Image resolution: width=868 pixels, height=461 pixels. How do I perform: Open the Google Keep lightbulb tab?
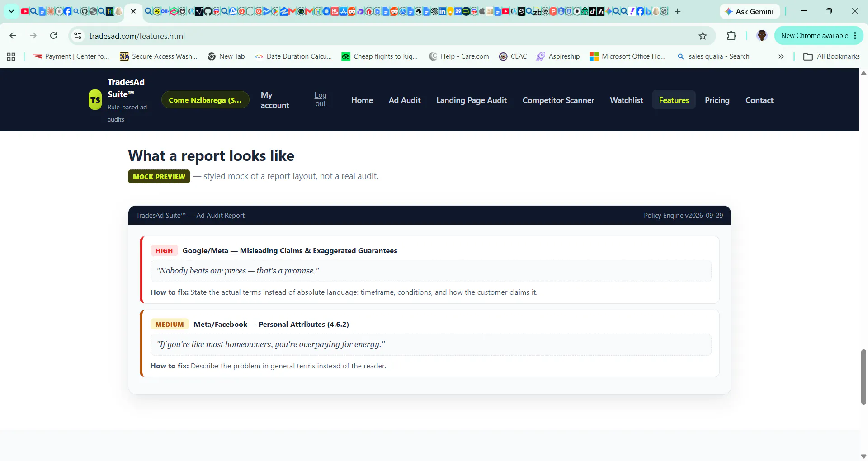450,11
